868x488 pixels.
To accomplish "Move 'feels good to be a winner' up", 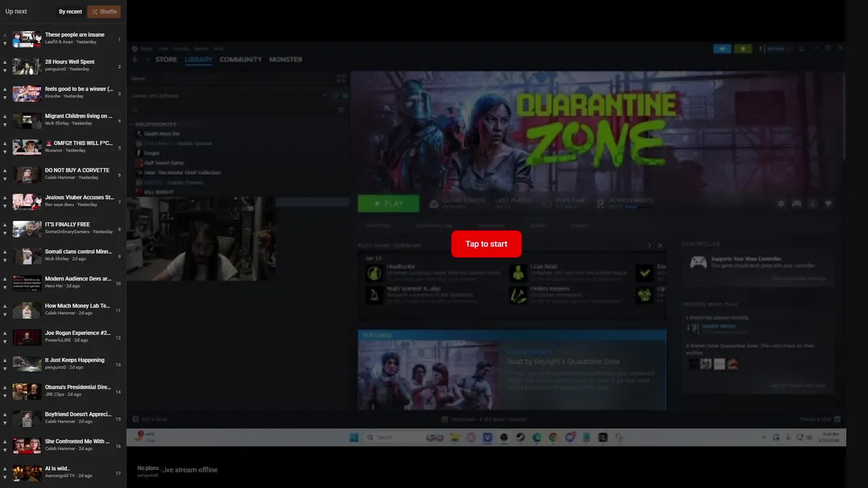I will point(5,89).
